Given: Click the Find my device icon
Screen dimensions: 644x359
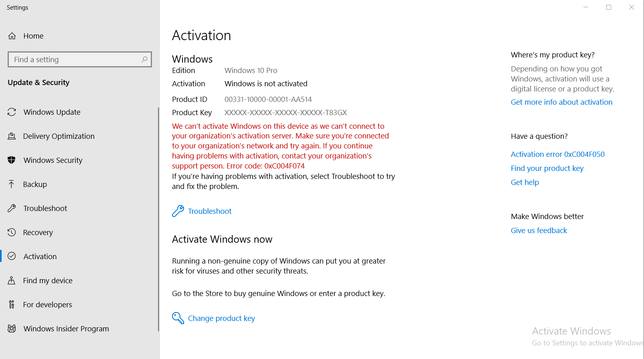Looking at the screenshot, I should (12, 280).
